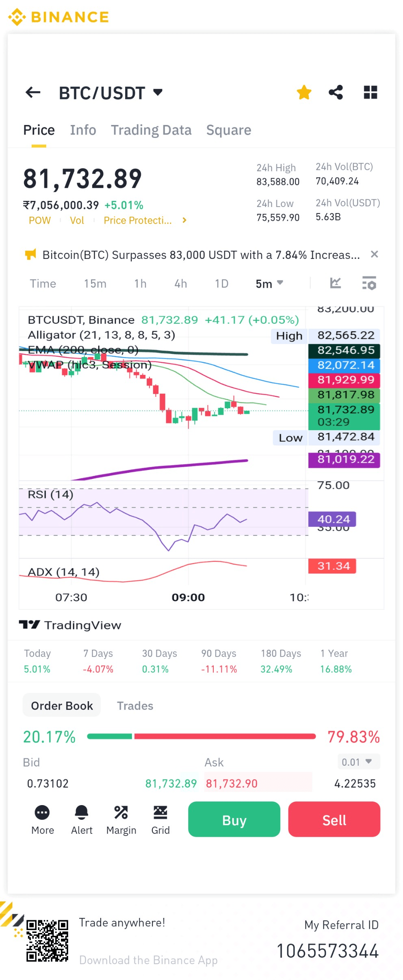Open the TradingView logo link

click(70, 625)
